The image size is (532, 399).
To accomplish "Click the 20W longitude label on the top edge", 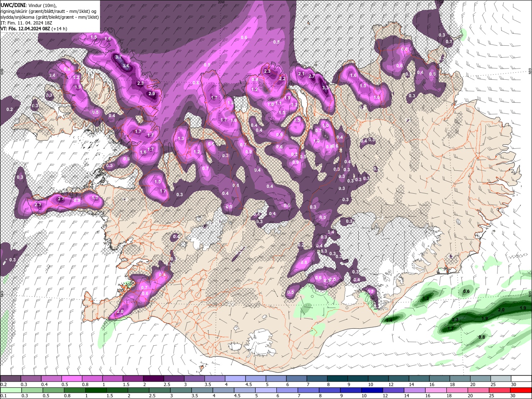I will click(221, 2).
